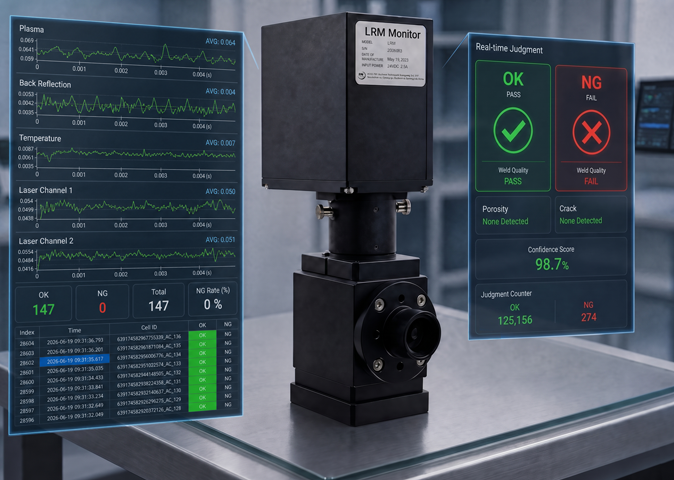Click the Index column header
The width and height of the screenshot is (674, 480).
[x=27, y=332]
